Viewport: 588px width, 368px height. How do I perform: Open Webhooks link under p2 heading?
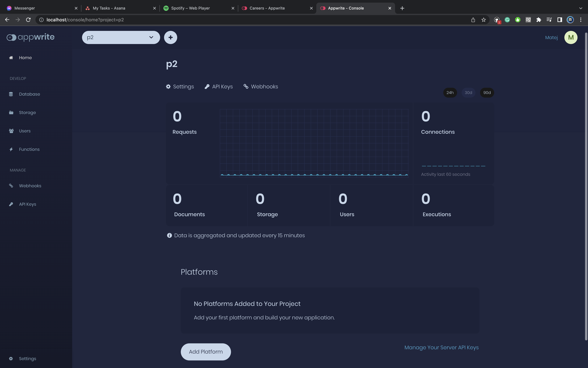[261, 87]
